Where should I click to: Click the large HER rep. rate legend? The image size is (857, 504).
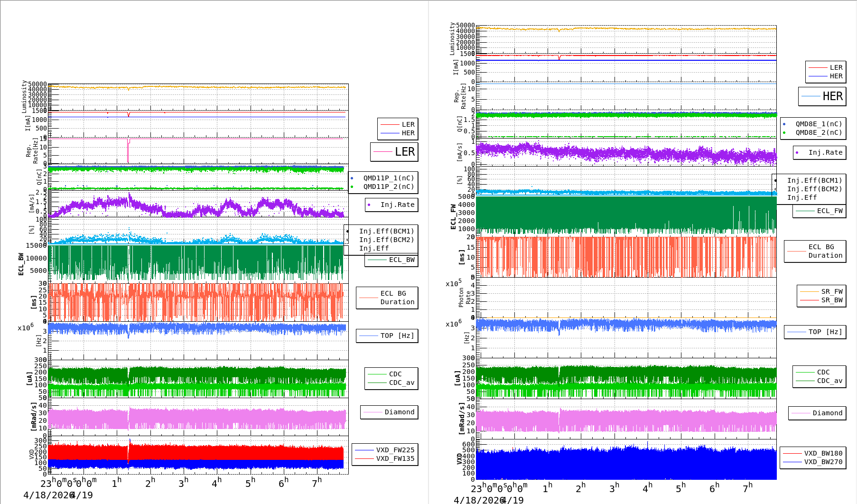[822, 96]
